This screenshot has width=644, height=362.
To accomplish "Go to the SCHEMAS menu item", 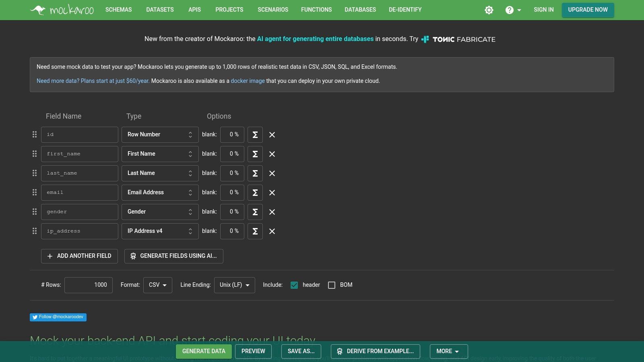I will [x=118, y=10].
